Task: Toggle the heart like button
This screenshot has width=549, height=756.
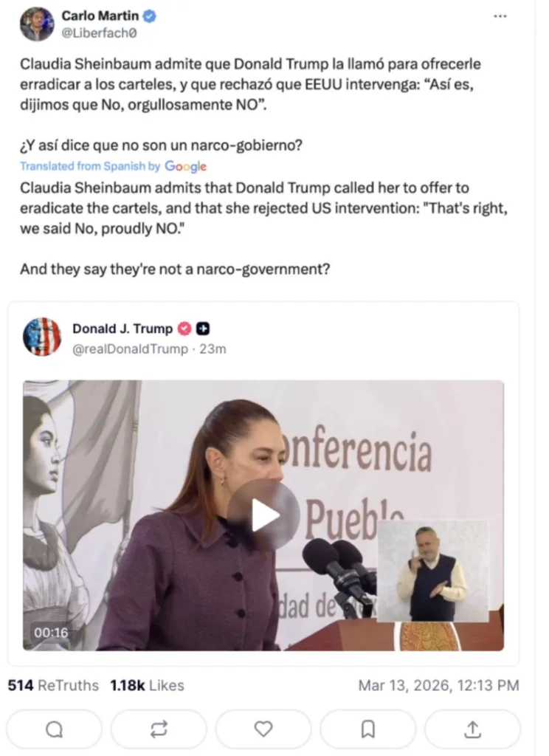Action: tap(263, 729)
